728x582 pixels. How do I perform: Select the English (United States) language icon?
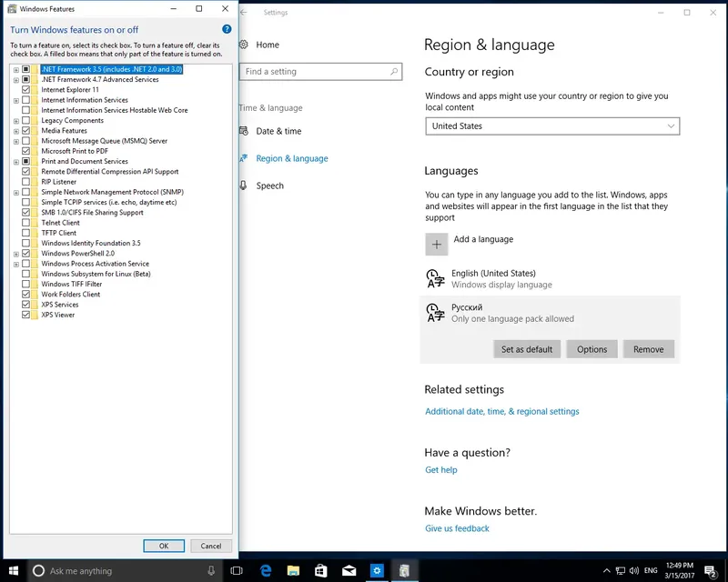point(437,278)
